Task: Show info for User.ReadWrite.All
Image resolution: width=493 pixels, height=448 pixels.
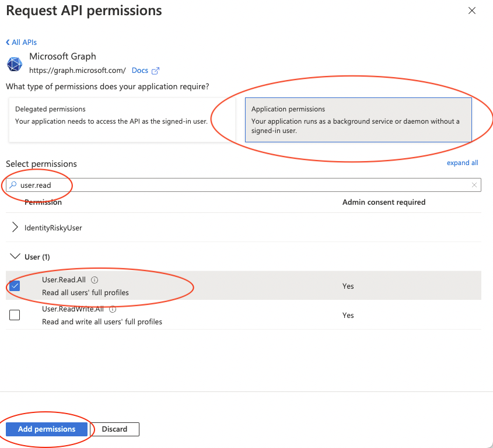Action: pyautogui.click(x=113, y=309)
